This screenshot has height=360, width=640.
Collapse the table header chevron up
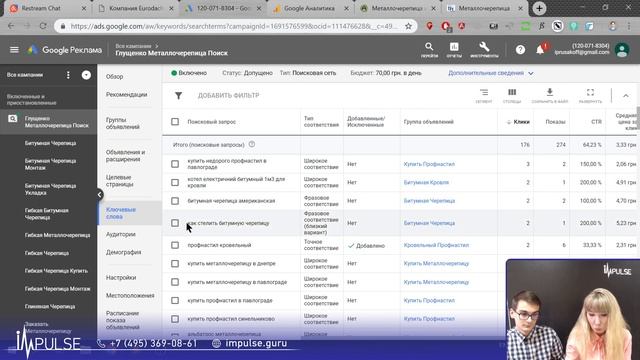tap(626, 96)
